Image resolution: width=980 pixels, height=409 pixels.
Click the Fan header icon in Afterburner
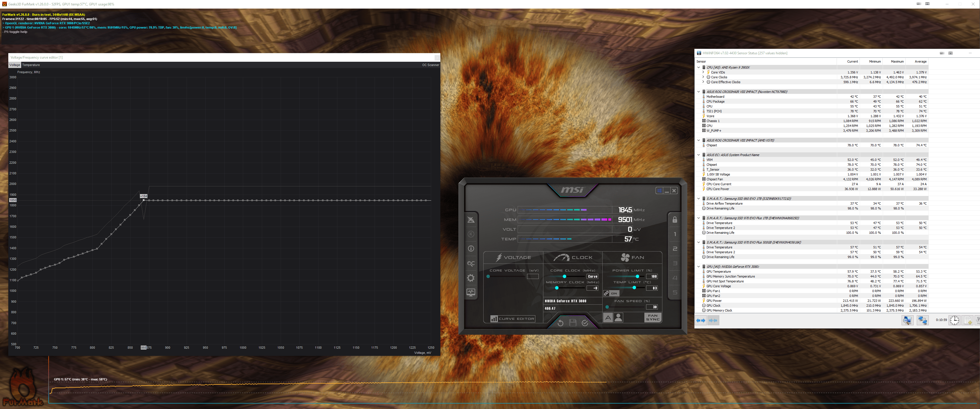coord(625,257)
